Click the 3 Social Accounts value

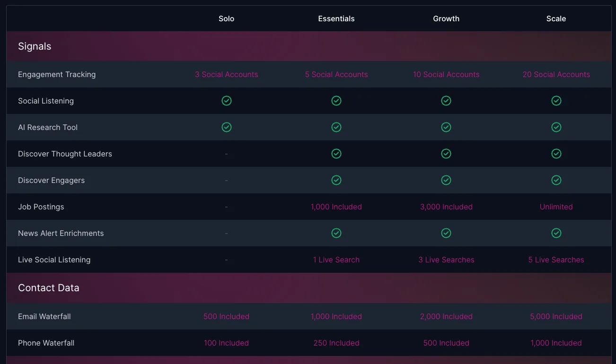coord(227,74)
